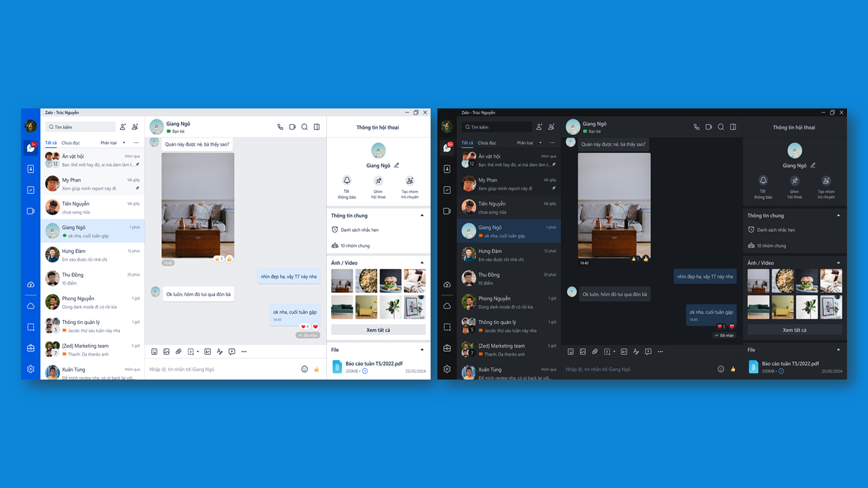
Task: Click Xem tất cả to view all photos
Action: (x=378, y=329)
